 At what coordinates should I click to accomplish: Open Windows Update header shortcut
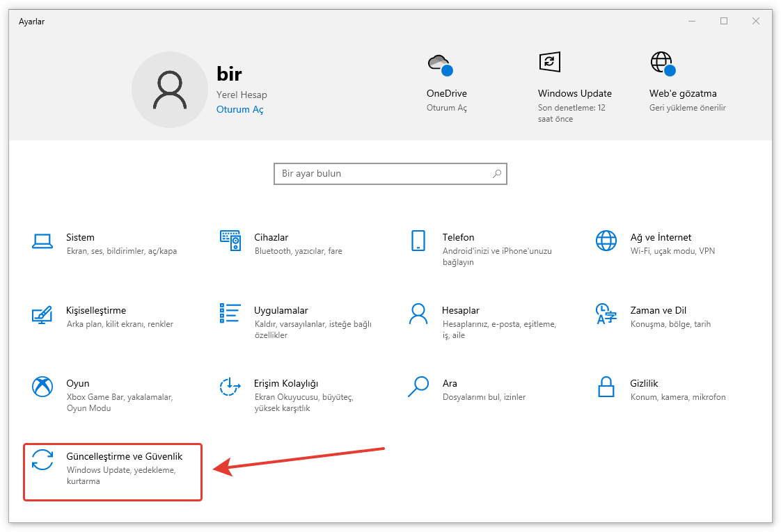574,93
